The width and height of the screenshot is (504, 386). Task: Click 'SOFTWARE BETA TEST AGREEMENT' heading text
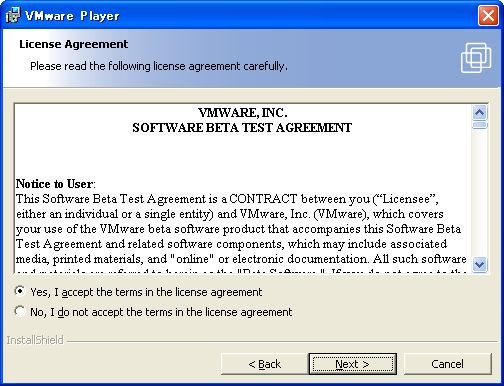tap(242, 128)
